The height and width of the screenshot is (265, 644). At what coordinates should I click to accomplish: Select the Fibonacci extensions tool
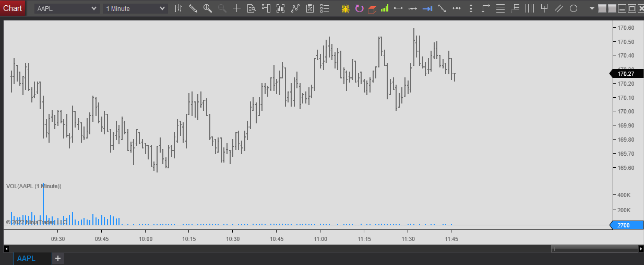[515, 8]
